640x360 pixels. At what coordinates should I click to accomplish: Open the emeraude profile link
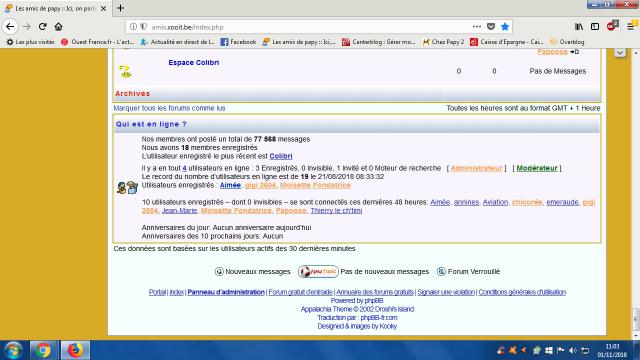pyautogui.click(x=562, y=202)
